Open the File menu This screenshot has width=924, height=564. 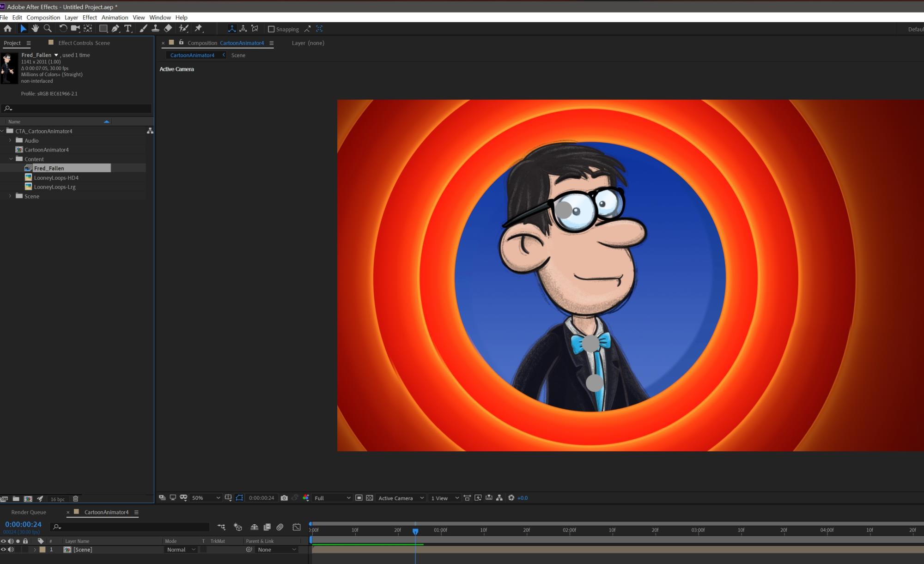(x=4, y=18)
